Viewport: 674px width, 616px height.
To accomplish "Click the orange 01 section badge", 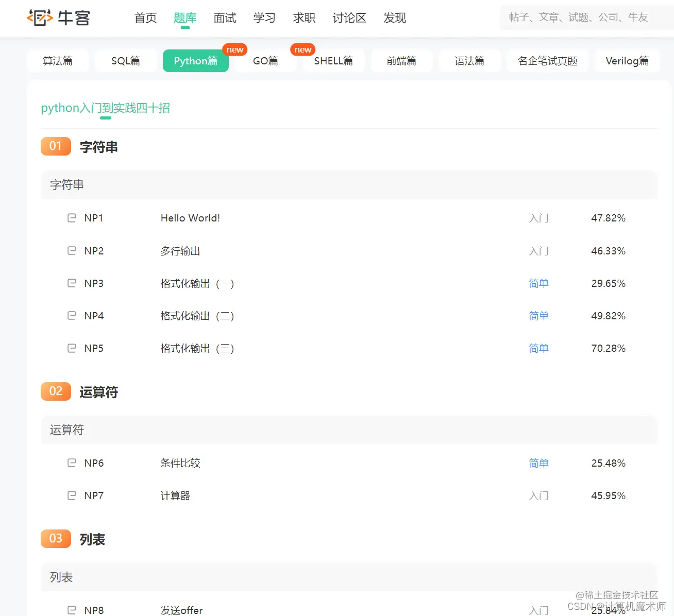I will [x=56, y=146].
